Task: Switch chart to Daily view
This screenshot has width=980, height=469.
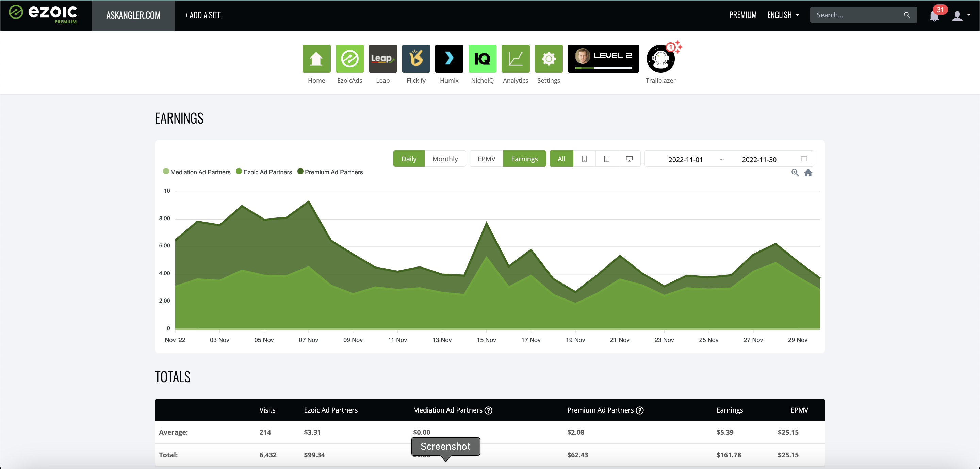Action: [409, 159]
